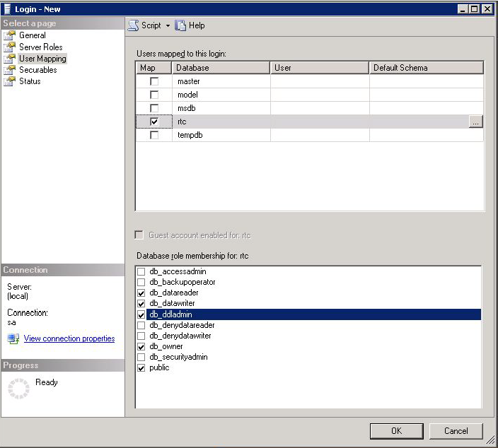Uncheck the public role checkbox
Screen dimensions: 498x448
[x=141, y=368]
